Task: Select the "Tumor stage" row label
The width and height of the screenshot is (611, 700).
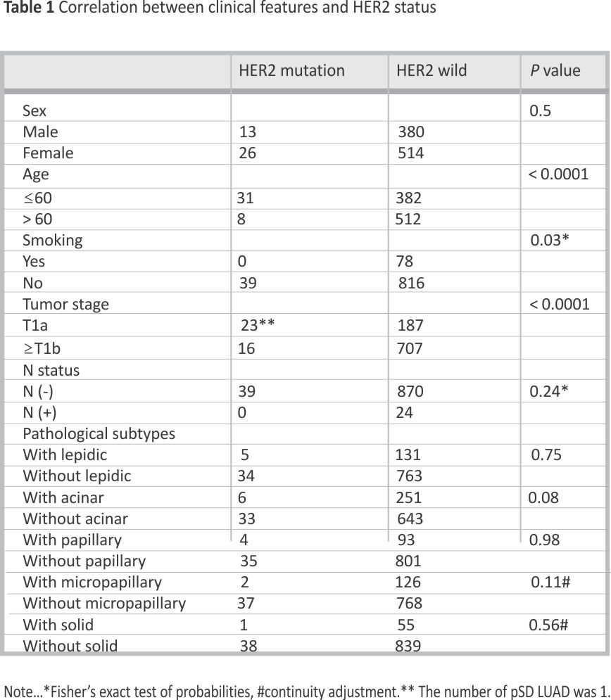Action: (x=65, y=305)
